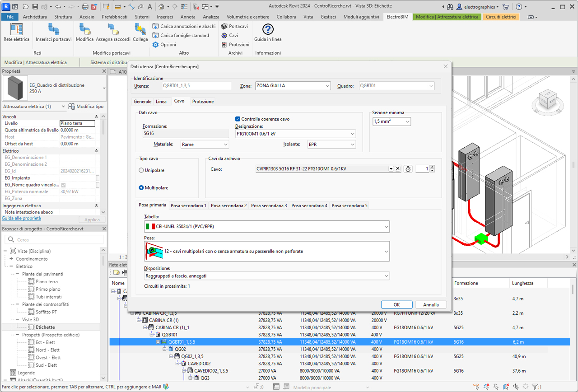Switch to the Linea tab
The height and width of the screenshot is (392, 578).
click(161, 102)
